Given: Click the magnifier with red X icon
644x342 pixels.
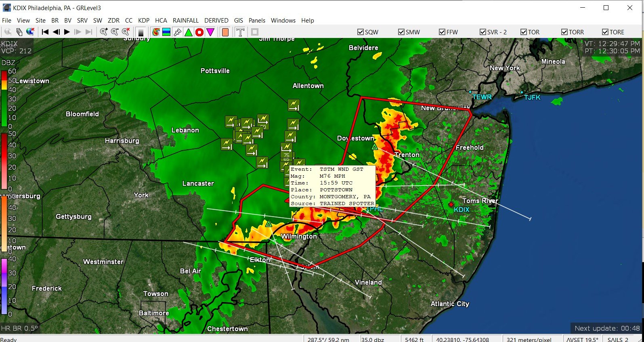Looking at the screenshot, I should [126, 32].
